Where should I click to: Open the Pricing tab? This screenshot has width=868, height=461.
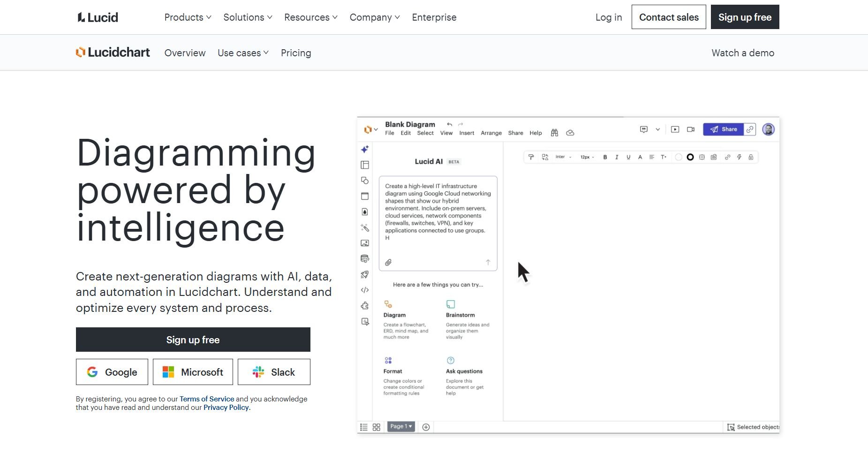[x=296, y=53]
